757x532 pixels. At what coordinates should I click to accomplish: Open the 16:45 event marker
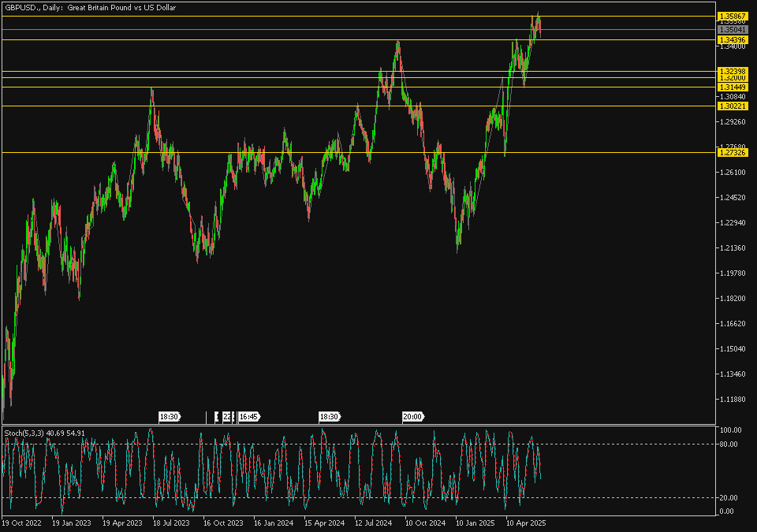point(249,416)
